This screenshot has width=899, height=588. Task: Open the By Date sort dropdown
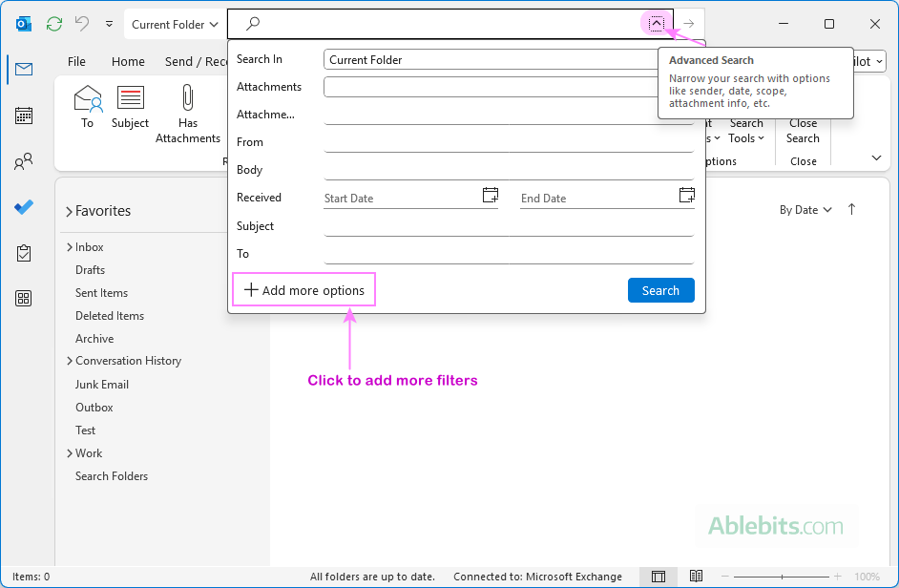click(x=805, y=210)
